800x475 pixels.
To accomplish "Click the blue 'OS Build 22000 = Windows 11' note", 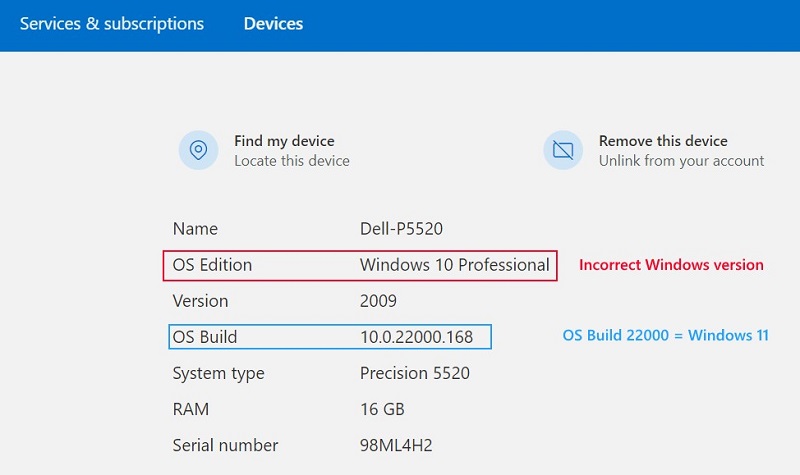I will [665, 336].
